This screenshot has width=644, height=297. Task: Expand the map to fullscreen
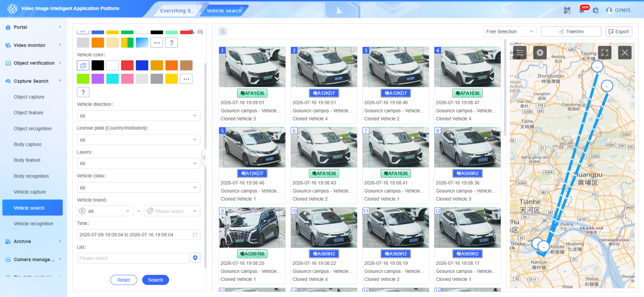click(x=605, y=53)
